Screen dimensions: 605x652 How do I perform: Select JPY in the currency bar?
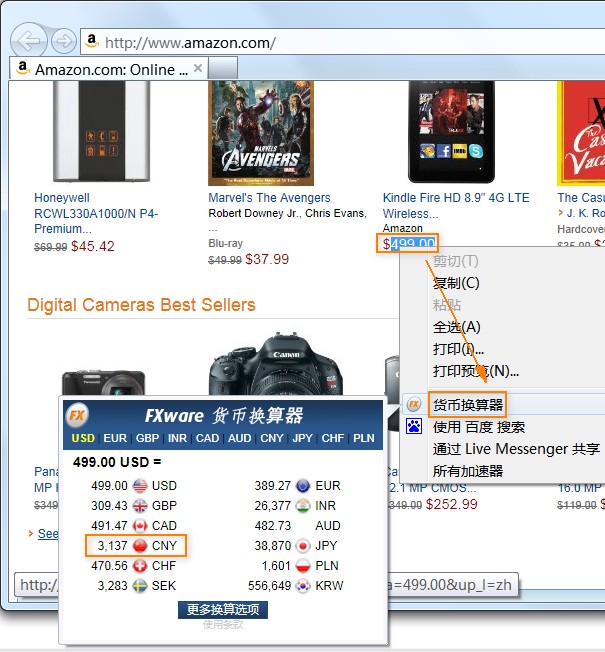point(302,438)
